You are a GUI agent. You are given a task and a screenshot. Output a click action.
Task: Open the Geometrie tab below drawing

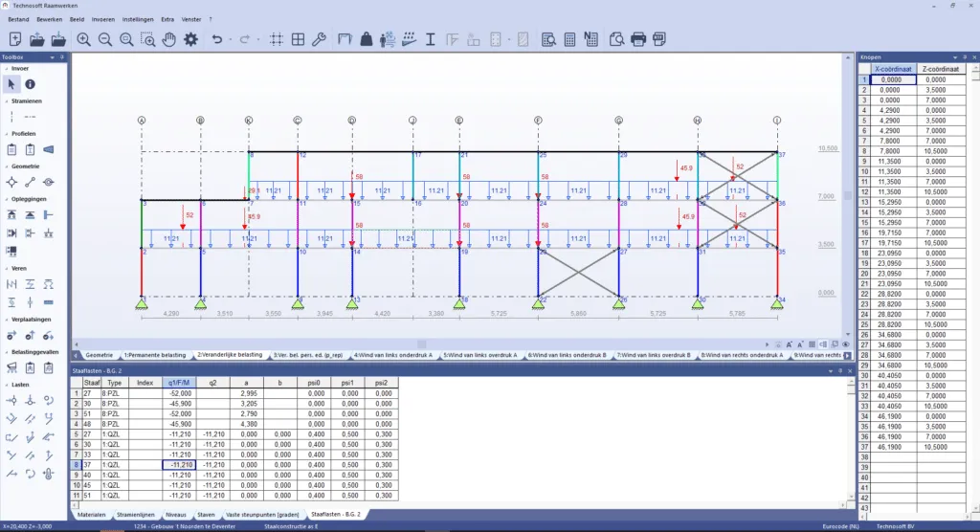(x=100, y=355)
